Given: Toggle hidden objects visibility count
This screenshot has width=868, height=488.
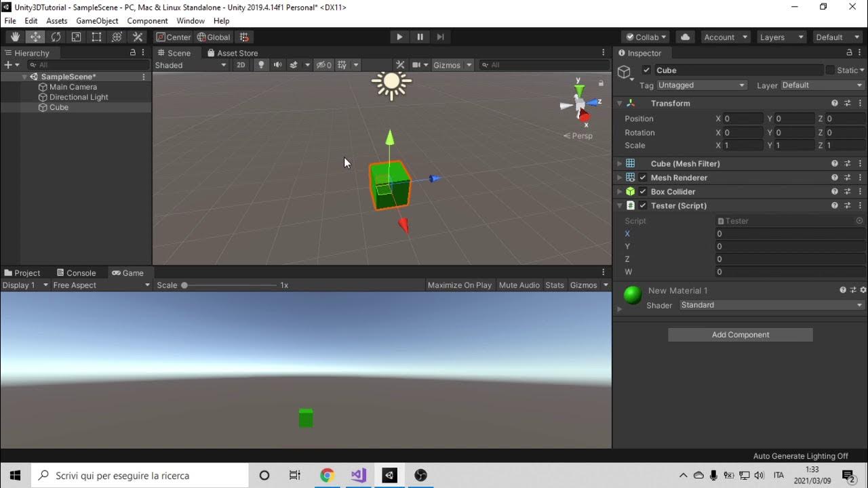Looking at the screenshot, I should point(324,65).
